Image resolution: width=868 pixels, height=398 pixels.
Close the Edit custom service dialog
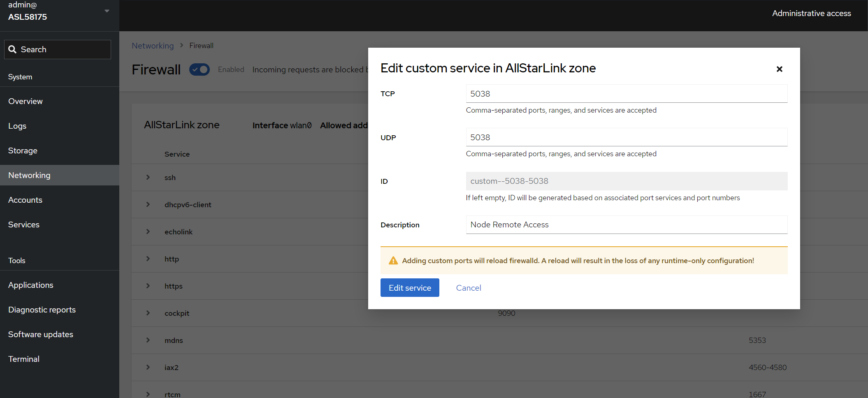(779, 69)
